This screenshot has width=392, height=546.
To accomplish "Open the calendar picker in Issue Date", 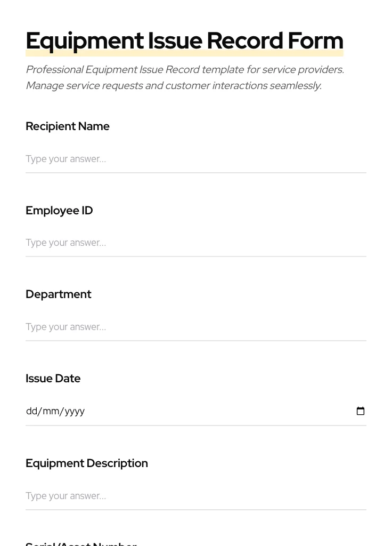I will pyautogui.click(x=361, y=411).
